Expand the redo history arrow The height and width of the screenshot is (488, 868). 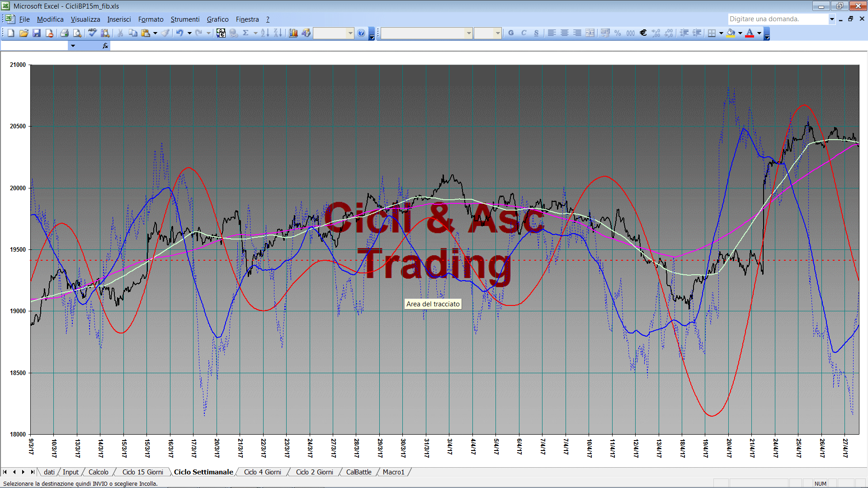(x=208, y=33)
